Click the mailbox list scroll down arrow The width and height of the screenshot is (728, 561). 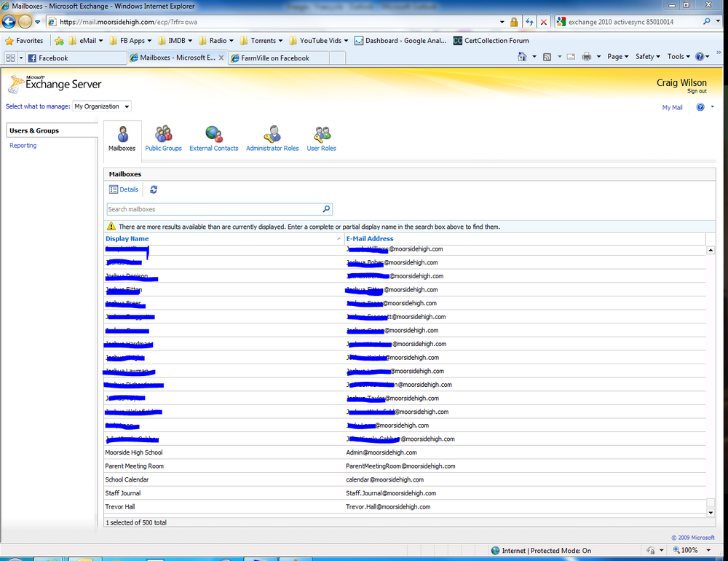click(x=711, y=513)
